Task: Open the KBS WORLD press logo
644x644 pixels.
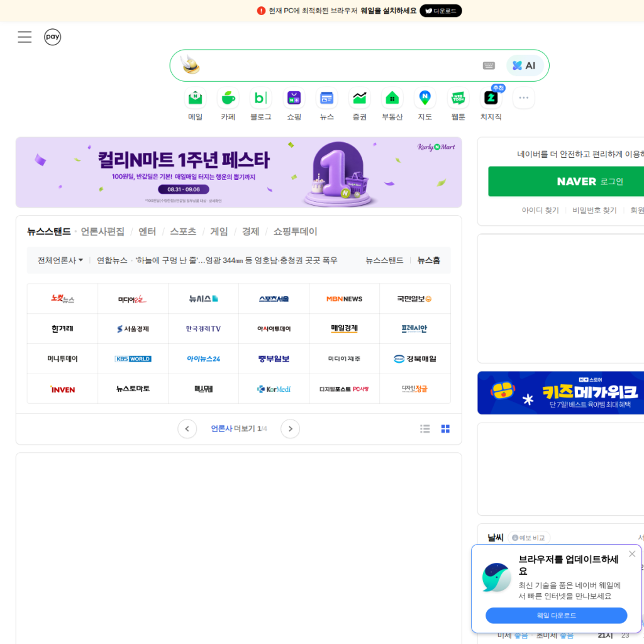Action: tap(133, 359)
